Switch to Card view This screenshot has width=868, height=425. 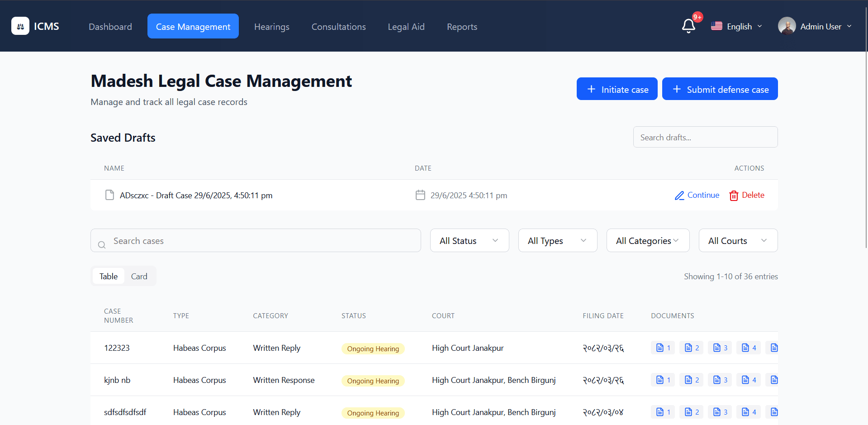point(139,276)
